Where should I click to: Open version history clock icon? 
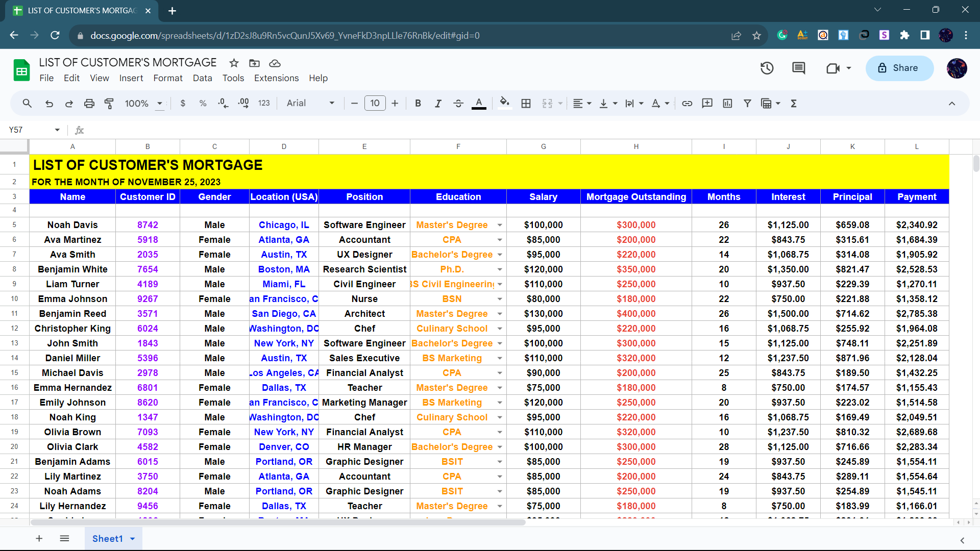(767, 68)
